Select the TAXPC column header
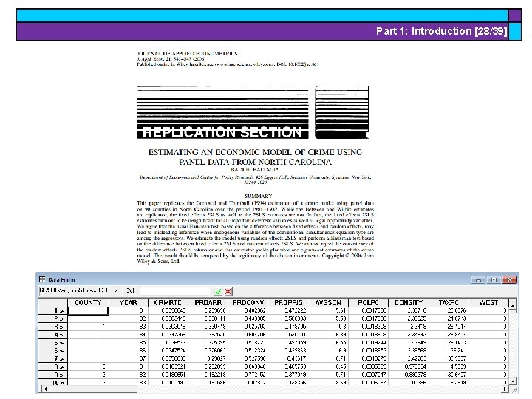The height and width of the screenshot is (399, 532). pos(449,302)
